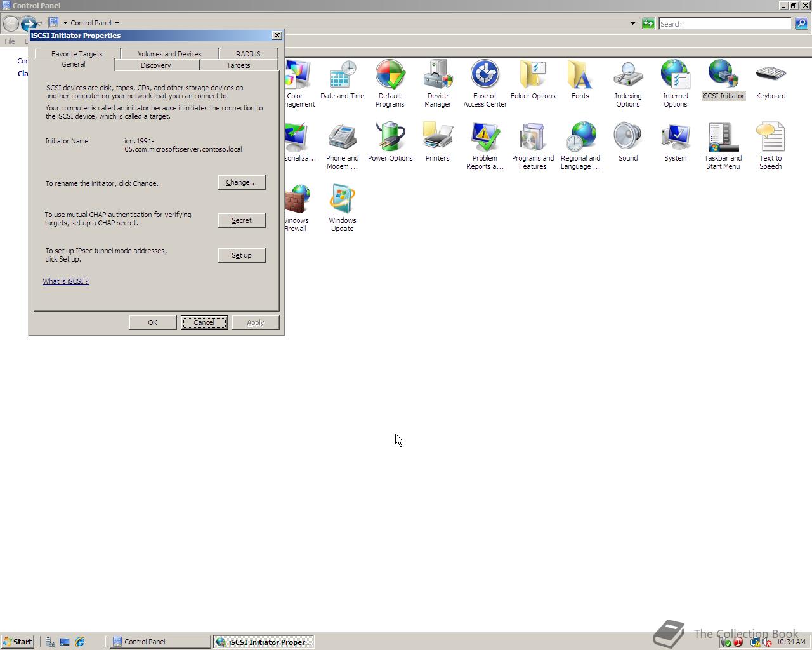812x650 pixels.
Task: Click Server Manager quick launch icon
Action: click(x=49, y=642)
